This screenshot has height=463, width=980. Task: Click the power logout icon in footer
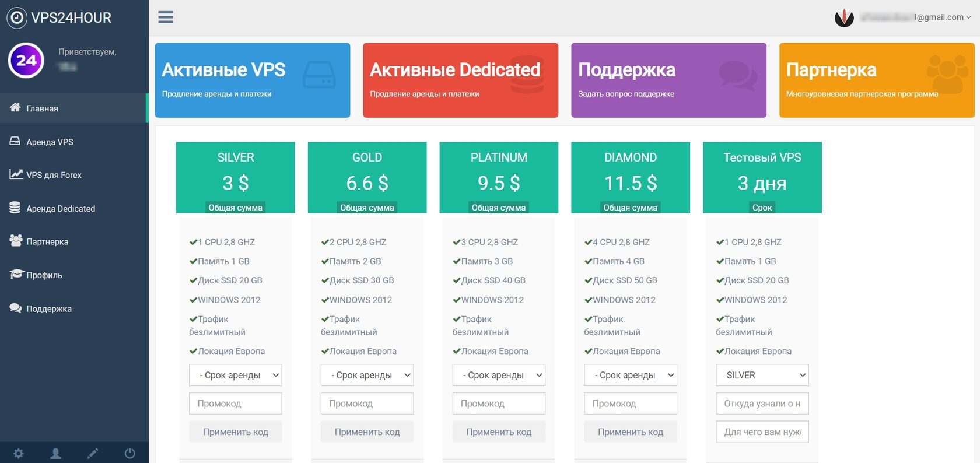click(130, 453)
